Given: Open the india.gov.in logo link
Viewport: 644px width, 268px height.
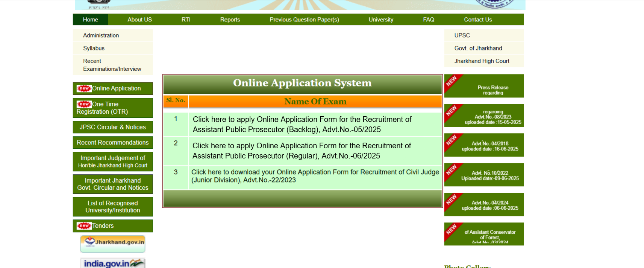Looking at the screenshot, I should [113, 263].
